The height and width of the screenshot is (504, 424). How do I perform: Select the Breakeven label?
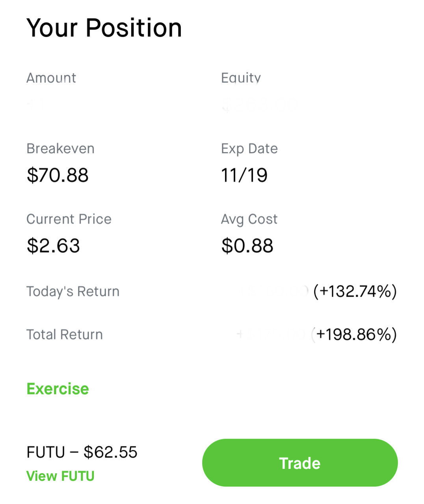(60, 149)
